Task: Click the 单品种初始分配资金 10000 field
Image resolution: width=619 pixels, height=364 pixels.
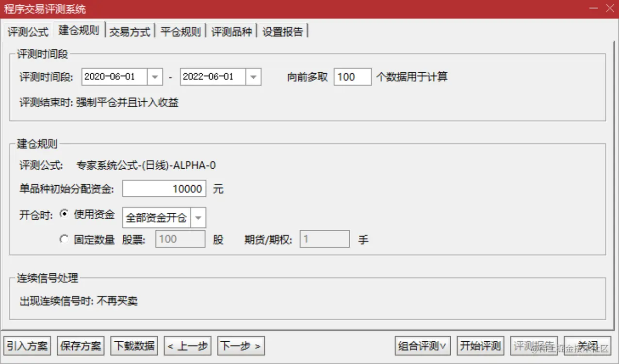Action: point(164,189)
